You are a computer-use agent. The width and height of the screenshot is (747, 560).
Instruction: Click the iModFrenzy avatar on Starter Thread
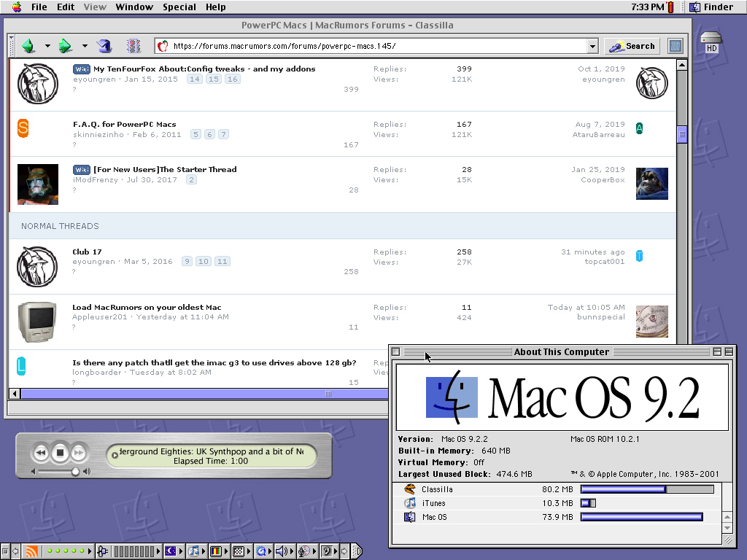pos(38,184)
